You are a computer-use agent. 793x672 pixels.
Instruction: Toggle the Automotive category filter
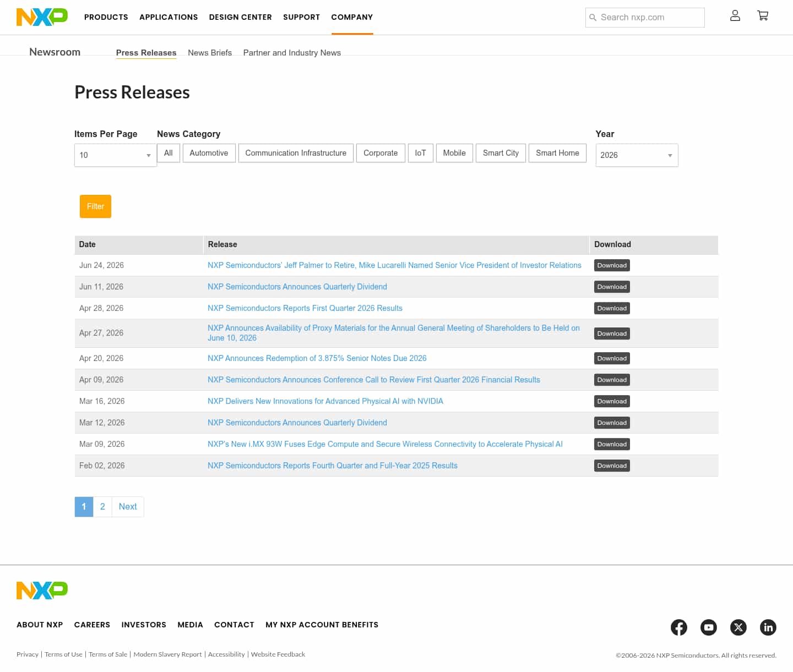click(x=209, y=153)
